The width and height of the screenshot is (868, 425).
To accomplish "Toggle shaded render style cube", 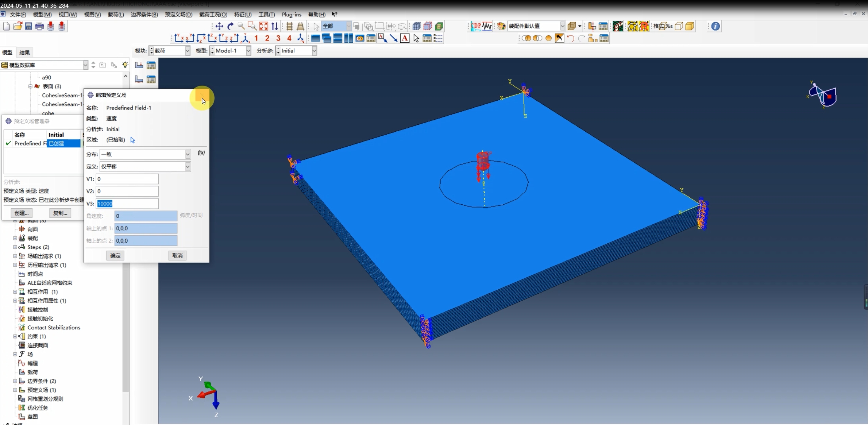I will click(x=690, y=26).
